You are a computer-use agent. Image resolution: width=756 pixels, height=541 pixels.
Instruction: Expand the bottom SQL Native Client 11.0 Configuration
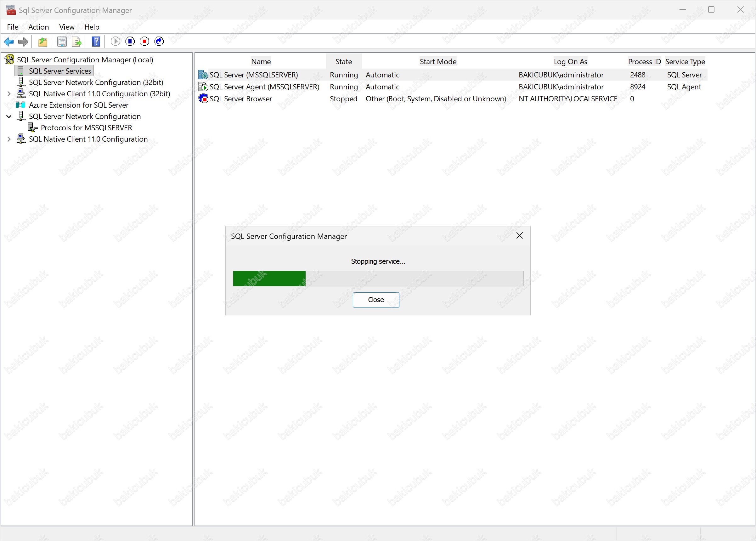(x=9, y=139)
